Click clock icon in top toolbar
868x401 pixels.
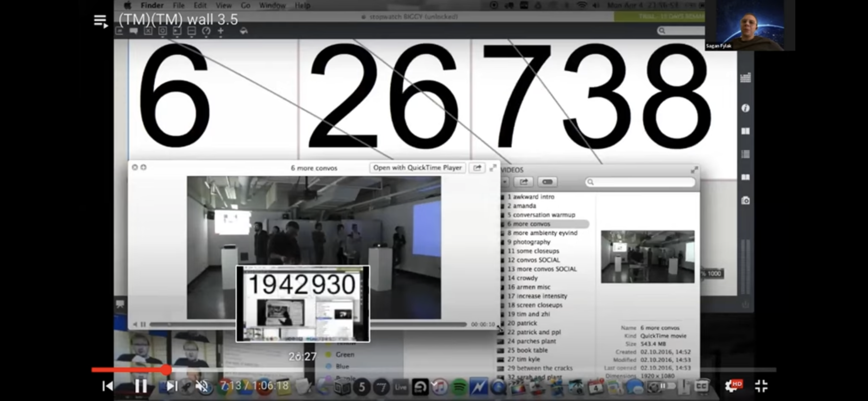point(206,31)
